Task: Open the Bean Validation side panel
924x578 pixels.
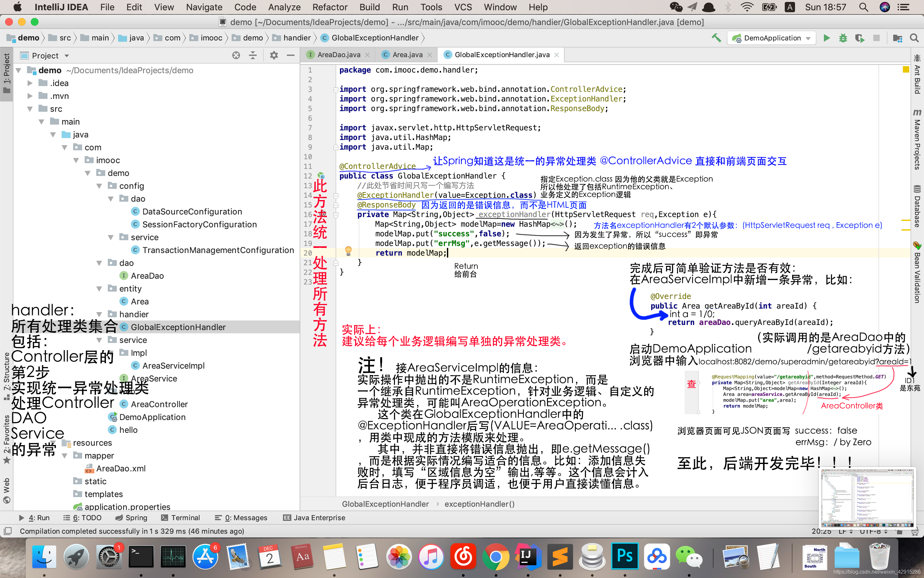Action: (917, 272)
